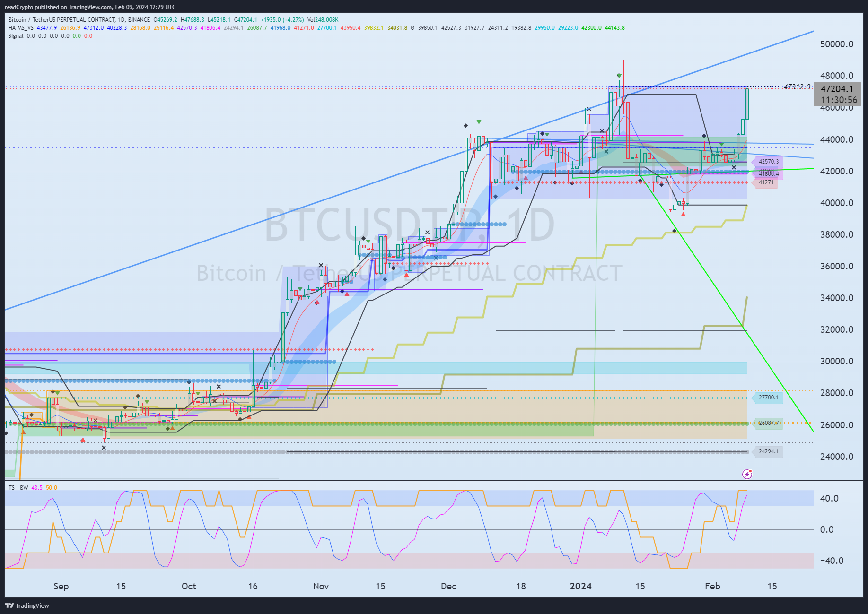Image resolution: width=868 pixels, height=614 pixels.
Task: Click the 2024 label on time axis
Action: coord(581,586)
